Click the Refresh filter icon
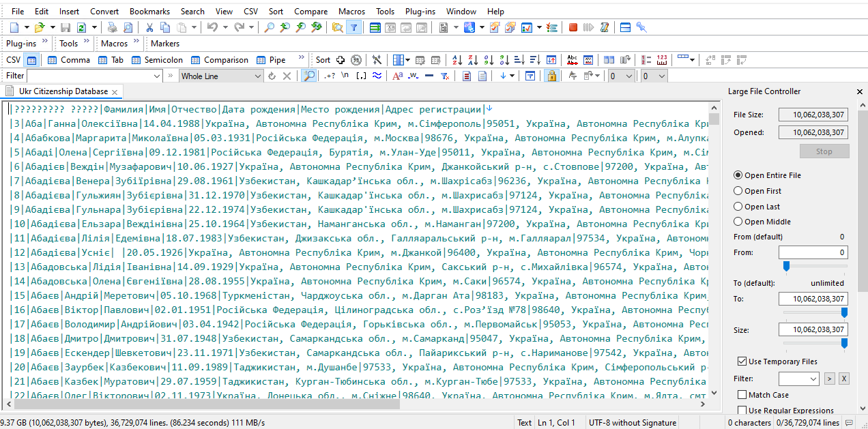Viewport: 868px width, 429px height. click(x=272, y=76)
